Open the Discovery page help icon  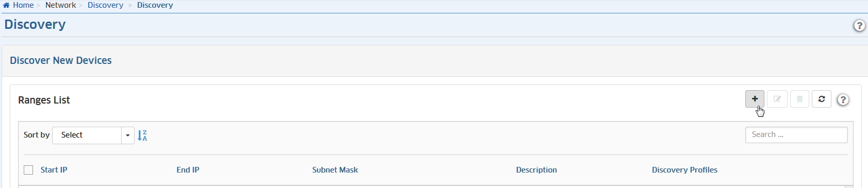859,26
